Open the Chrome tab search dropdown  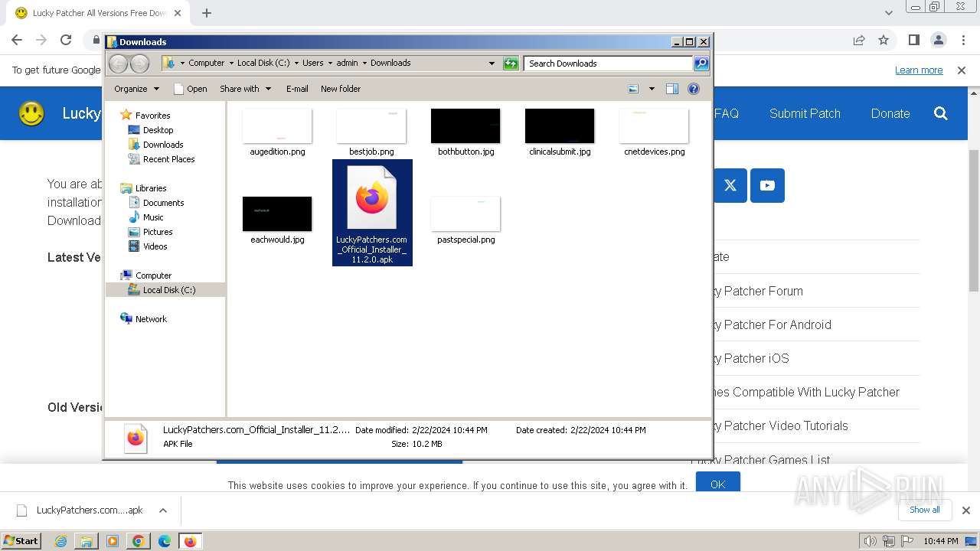click(888, 13)
